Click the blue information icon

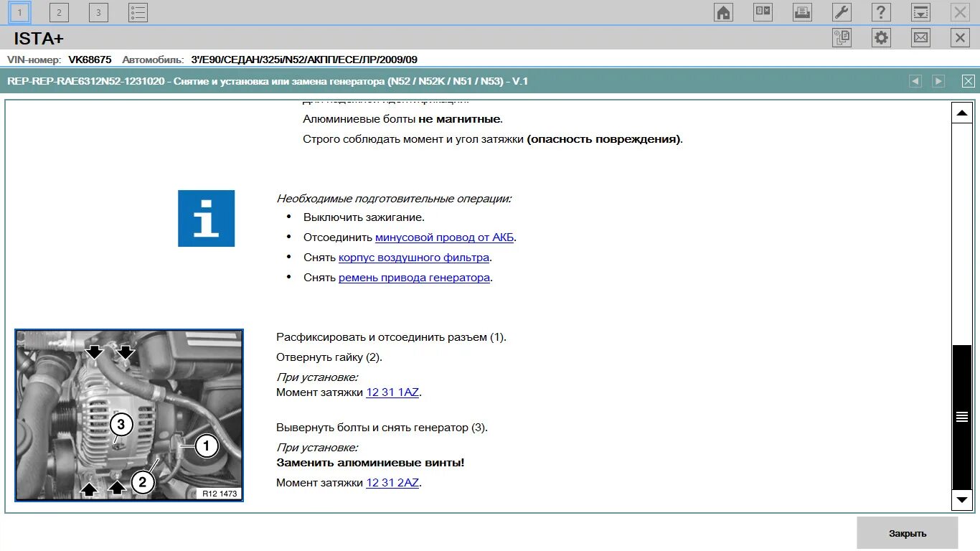(x=207, y=218)
